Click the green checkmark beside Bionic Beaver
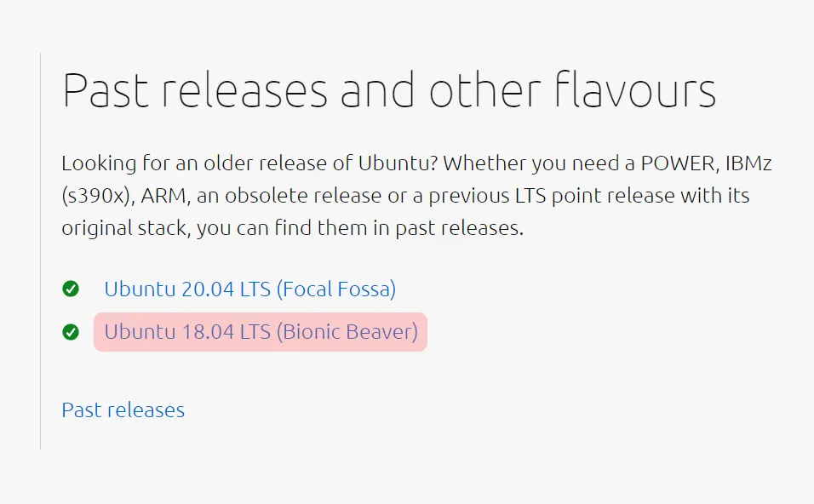The height and width of the screenshot is (504, 814). tap(71, 332)
